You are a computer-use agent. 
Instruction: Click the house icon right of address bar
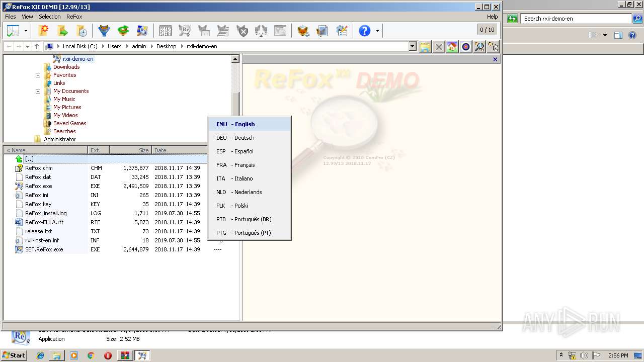coord(452,47)
